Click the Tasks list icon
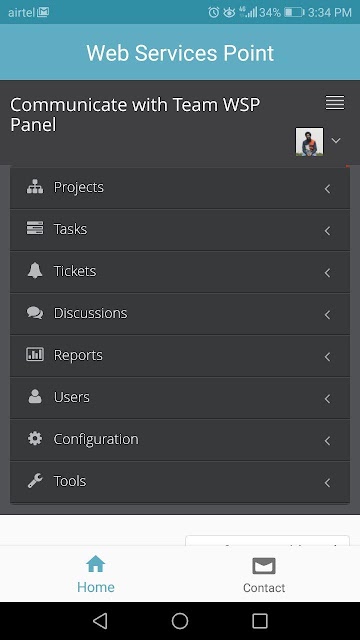The image size is (360, 640). pyautogui.click(x=35, y=228)
